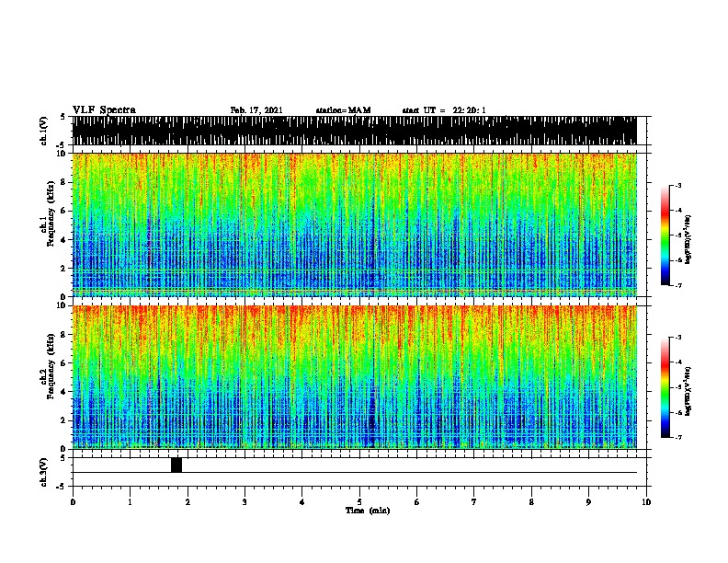Click time tick label '9' on bottom axis
Viewport: 728px width, 563px height.
click(x=588, y=502)
